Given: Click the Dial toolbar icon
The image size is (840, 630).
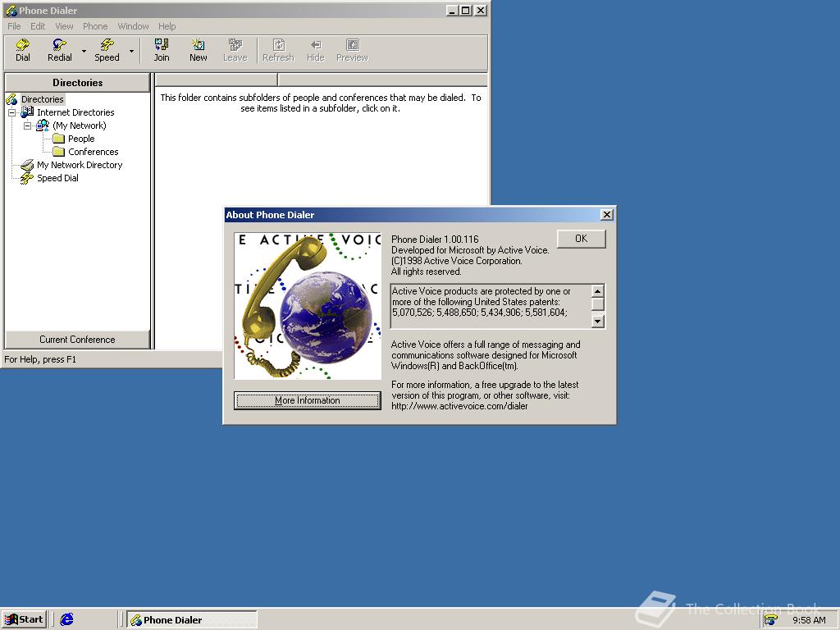Looking at the screenshot, I should (22, 50).
